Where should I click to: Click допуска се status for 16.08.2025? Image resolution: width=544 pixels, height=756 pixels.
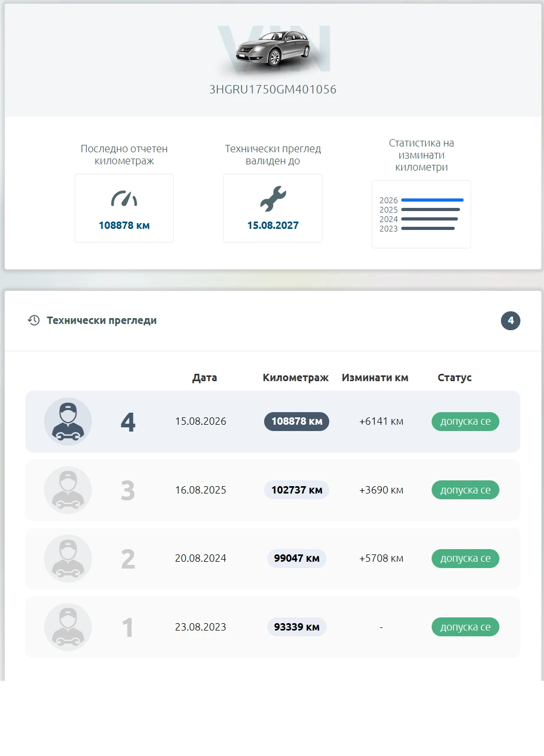click(x=465, y=490)
